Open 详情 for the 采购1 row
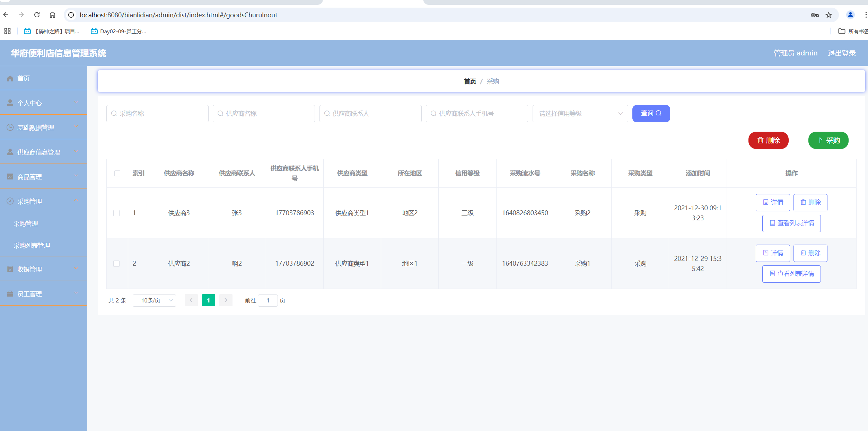The width and height of the screenshot is (868, 431). pyautogui.click(x=773, y=253)
